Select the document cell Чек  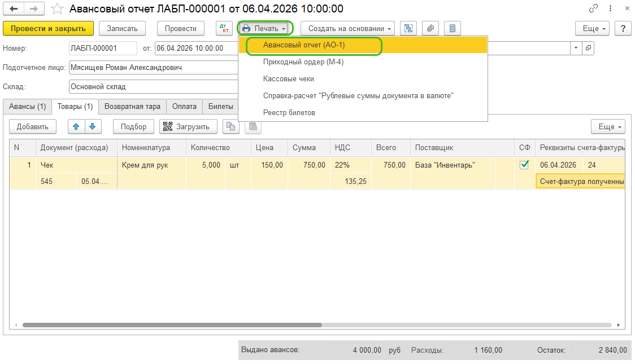pos(76,165)
